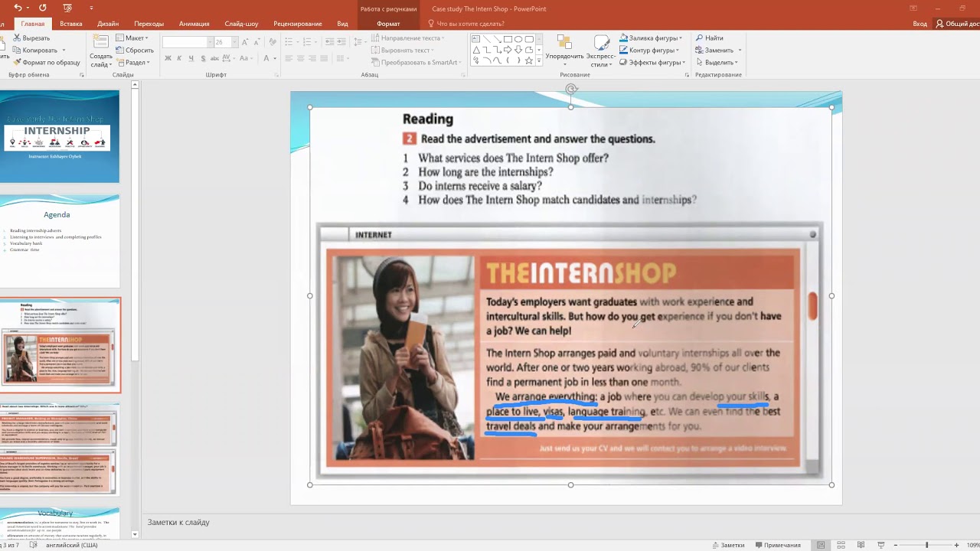This screenshot has height=551, width=980.
Task: Redo action with the repeat arrow icon
Action: [43, 8]
